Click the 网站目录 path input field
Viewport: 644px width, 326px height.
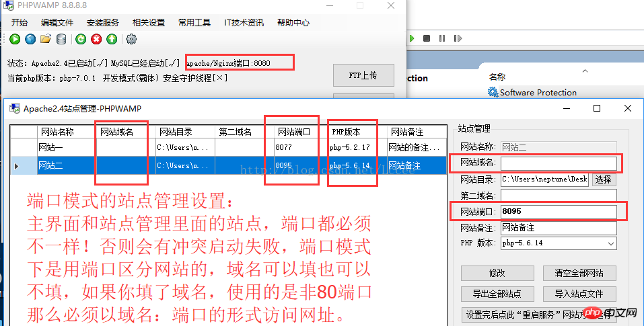point(544,179)
